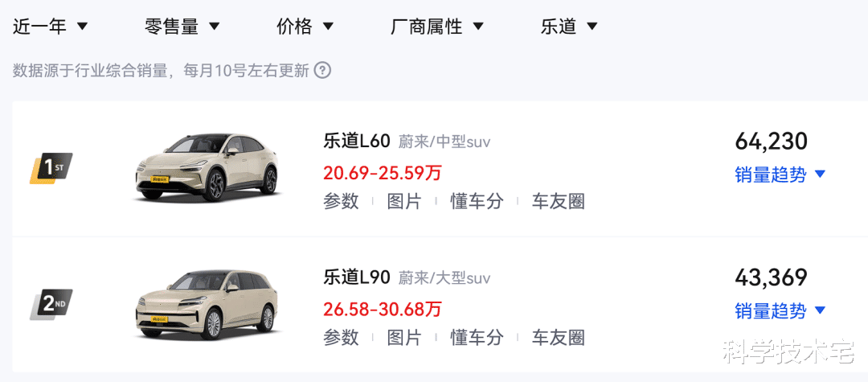Open 懂车分 for 乐道L60
The width and height of the screenshot is (868, 382).
(x=477, y=201)
